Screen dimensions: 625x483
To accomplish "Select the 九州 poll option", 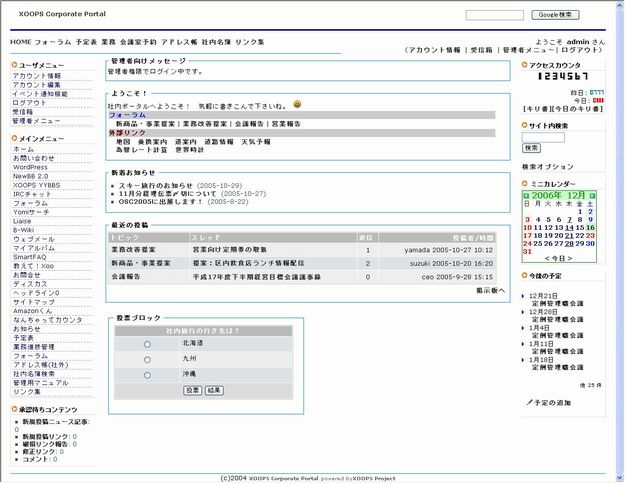I will point(148,360).
